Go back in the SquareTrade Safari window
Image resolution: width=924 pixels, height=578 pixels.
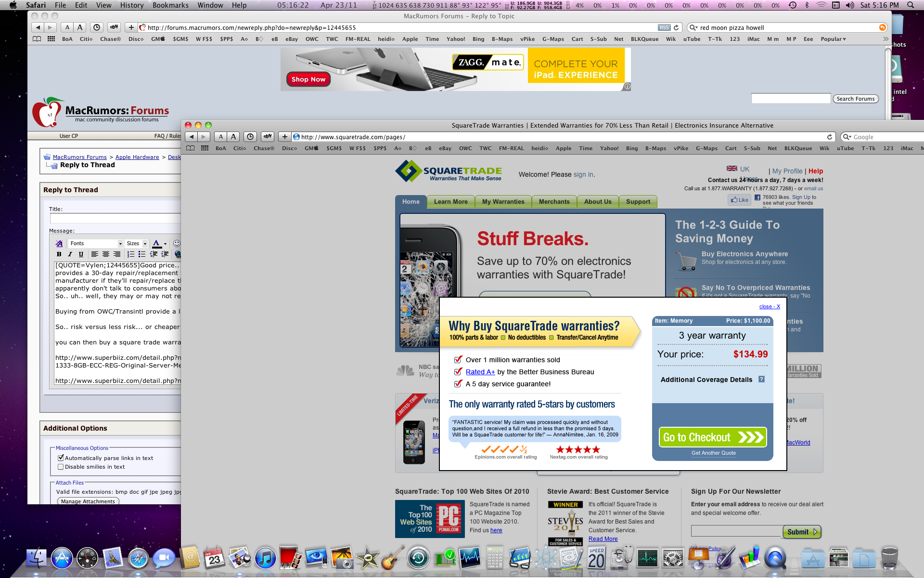192,137
